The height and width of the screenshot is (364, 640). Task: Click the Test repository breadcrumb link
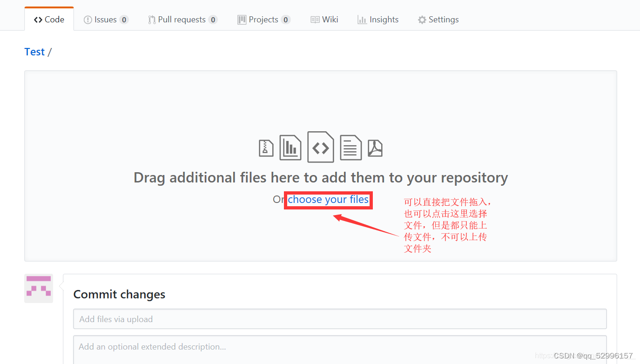(x=34, y=52)
